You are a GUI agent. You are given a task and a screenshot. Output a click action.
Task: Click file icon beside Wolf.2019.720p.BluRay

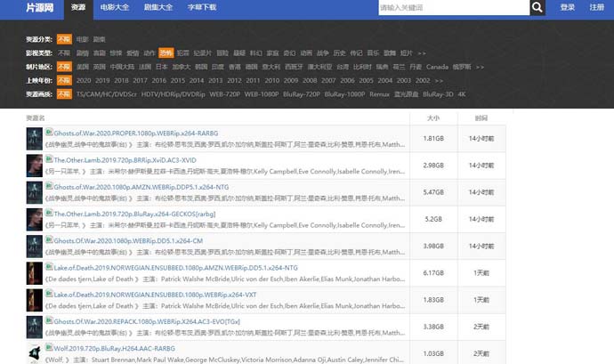pos(50,346)
